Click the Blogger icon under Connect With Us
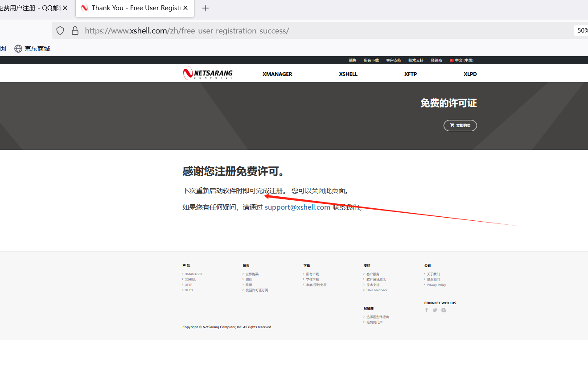 click(444, 310)
